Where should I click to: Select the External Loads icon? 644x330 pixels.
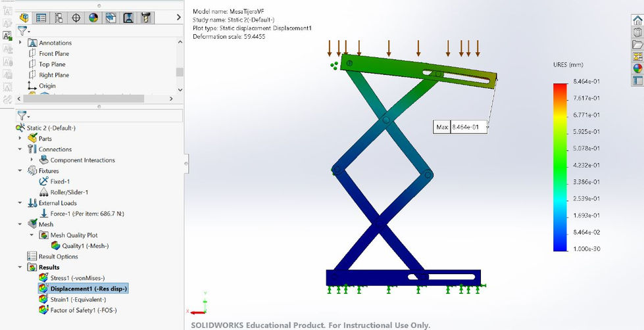point(32,202)
